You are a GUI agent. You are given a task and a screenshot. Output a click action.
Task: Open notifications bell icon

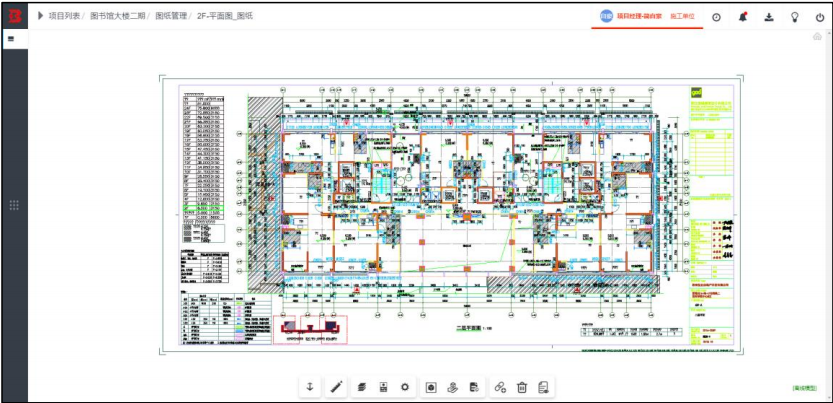743,17
